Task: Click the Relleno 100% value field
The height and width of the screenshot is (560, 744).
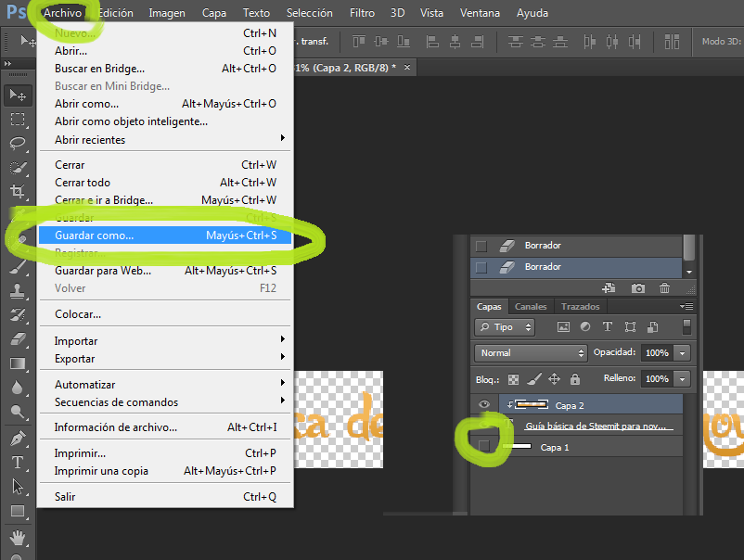Action: (x=657, y=379)
